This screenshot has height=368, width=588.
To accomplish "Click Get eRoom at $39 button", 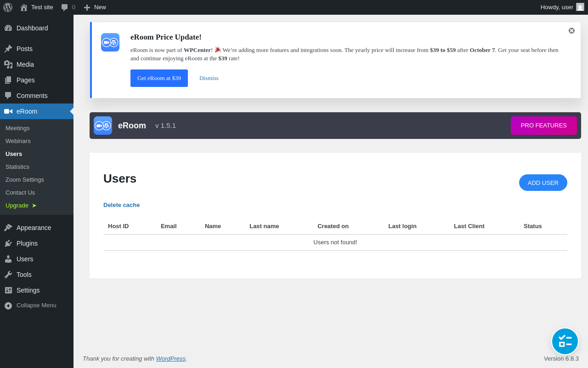I will [159, 78].
